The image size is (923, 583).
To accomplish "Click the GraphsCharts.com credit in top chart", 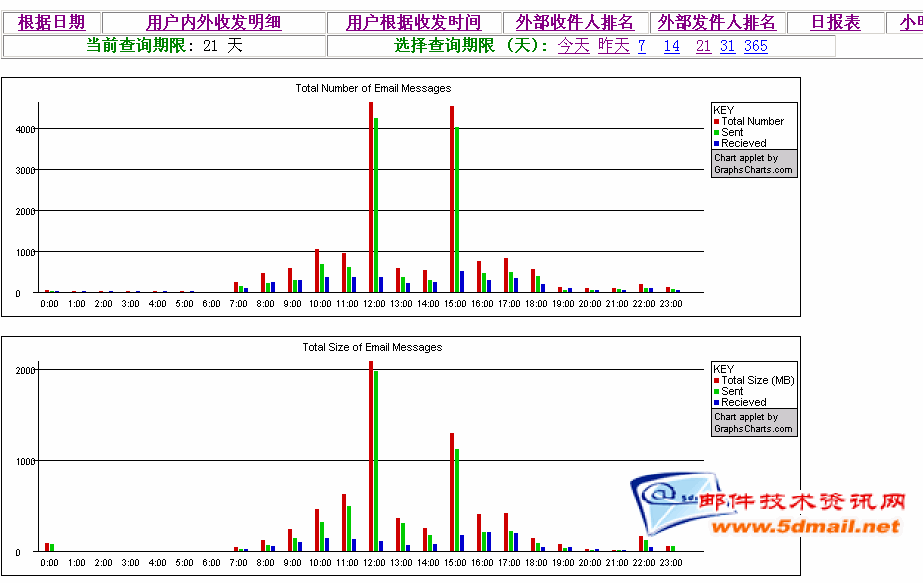I will click(754, 164).
